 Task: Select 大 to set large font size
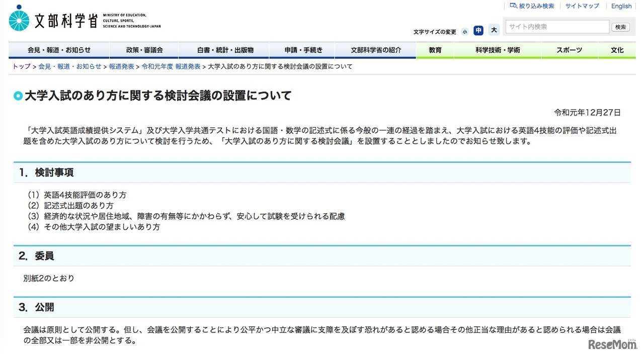pos(493,31)
